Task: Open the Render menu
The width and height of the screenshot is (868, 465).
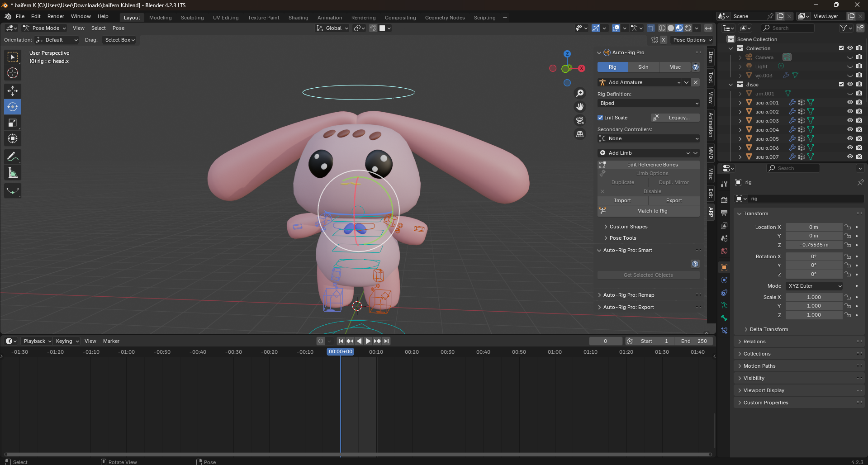Action: (56, 16)
